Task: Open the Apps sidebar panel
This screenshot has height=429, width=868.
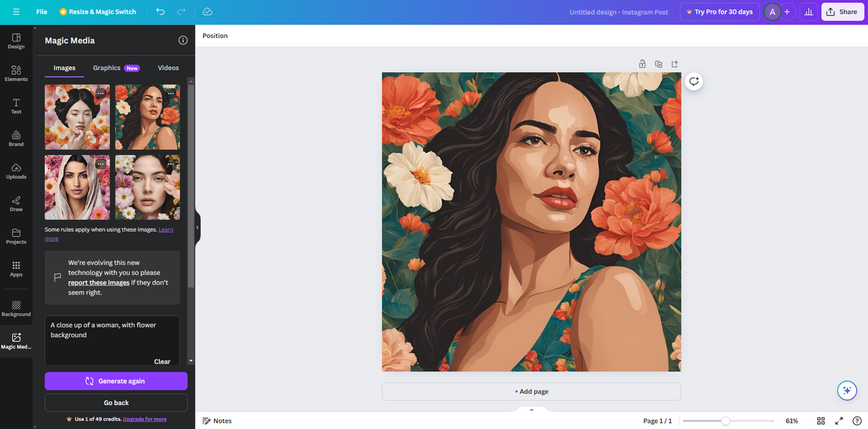Action: point(16,269)
